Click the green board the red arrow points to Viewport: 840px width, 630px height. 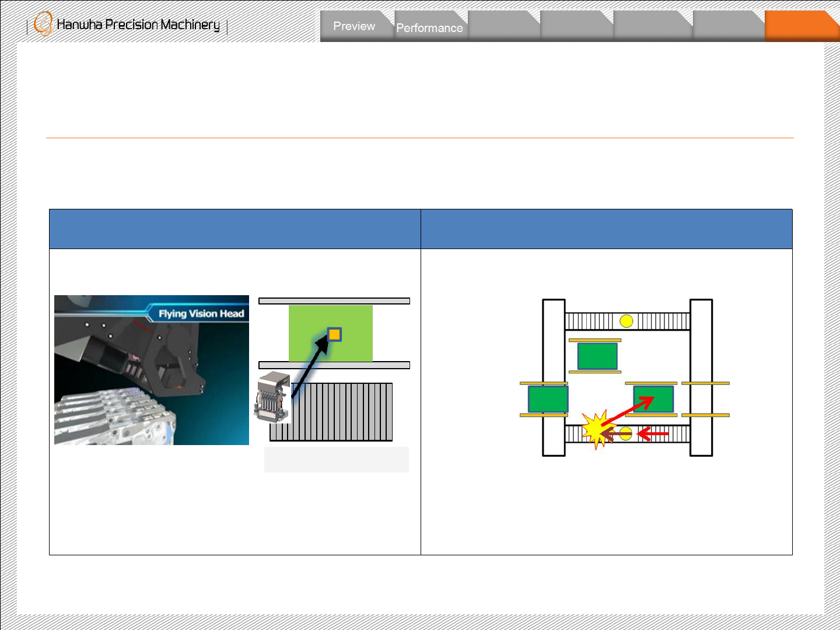(x=653, y=399)
